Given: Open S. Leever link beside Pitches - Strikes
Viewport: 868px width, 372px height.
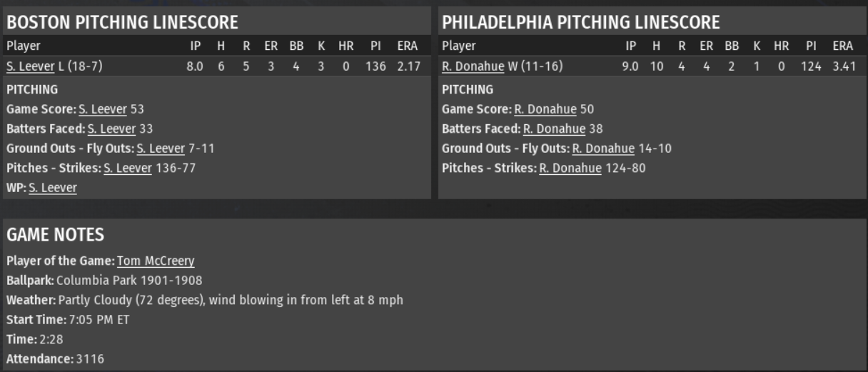Looking at the screenshot, I should coord(128,169).
